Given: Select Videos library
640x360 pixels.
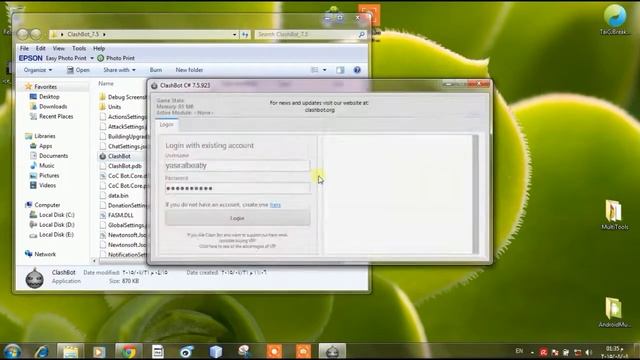Looking at the screenshot, I should (x=47, y=185).
